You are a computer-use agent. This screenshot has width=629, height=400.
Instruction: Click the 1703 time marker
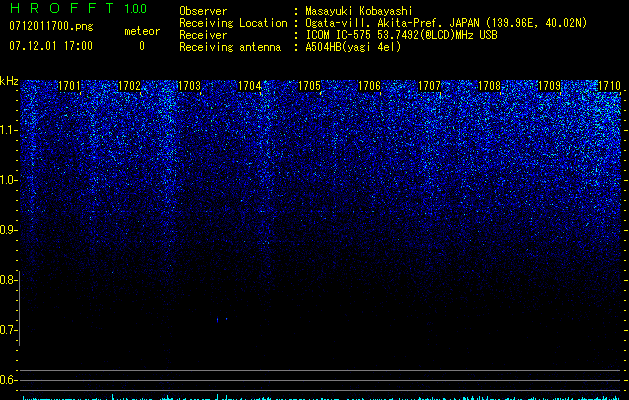point(189,86)
